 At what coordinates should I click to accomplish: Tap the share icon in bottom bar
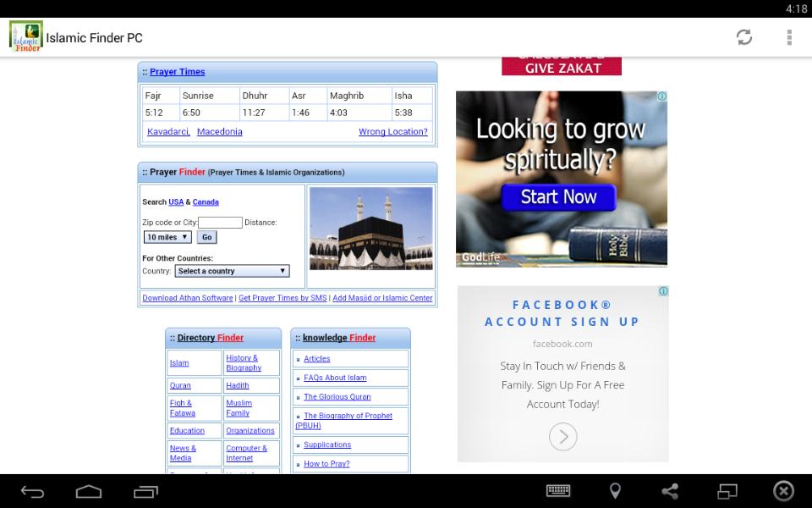point(670,490)
